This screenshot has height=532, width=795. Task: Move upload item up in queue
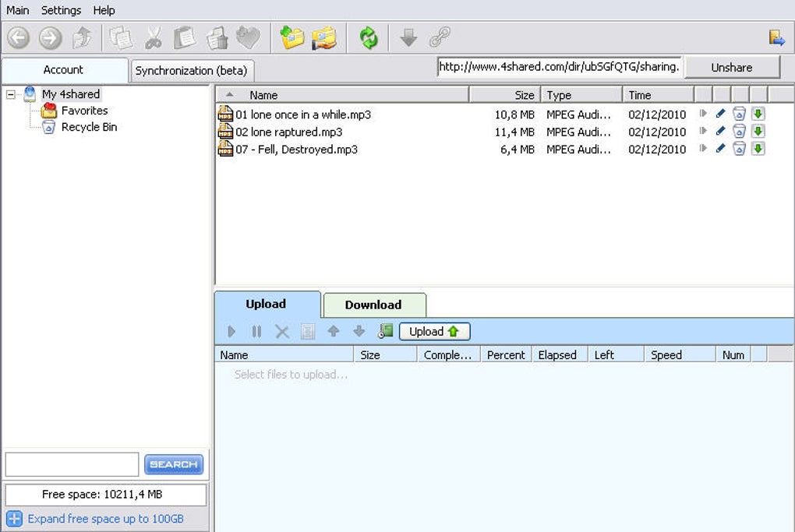pos(333,331)
